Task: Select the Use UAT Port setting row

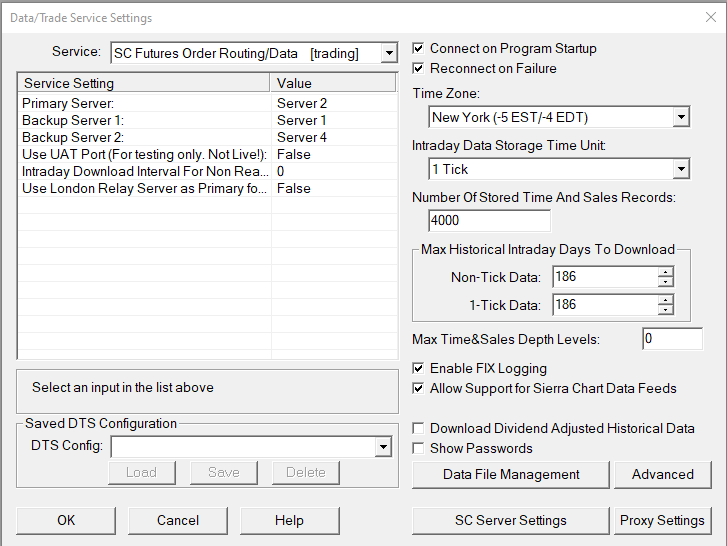Action: [x=208, y=154]
